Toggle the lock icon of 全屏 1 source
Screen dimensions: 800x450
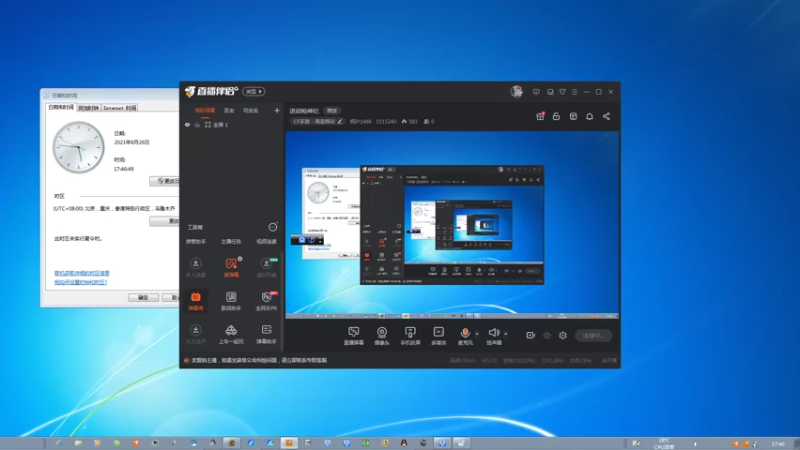coord(197,124)
